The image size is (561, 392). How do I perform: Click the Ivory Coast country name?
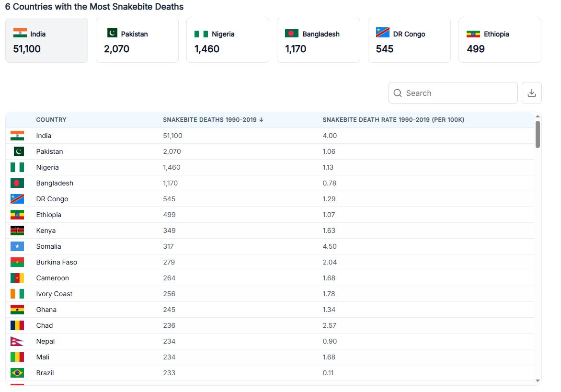55,294
